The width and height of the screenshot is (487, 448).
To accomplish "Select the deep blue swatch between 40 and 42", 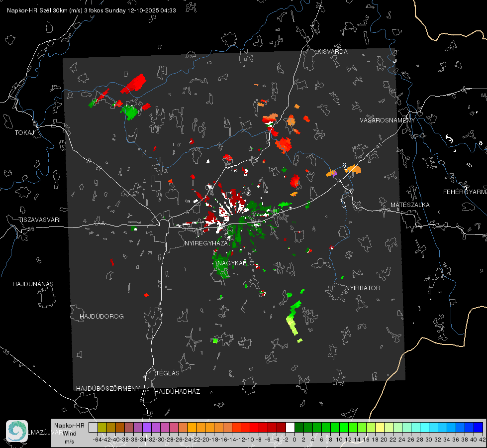I will pos(479,427).
